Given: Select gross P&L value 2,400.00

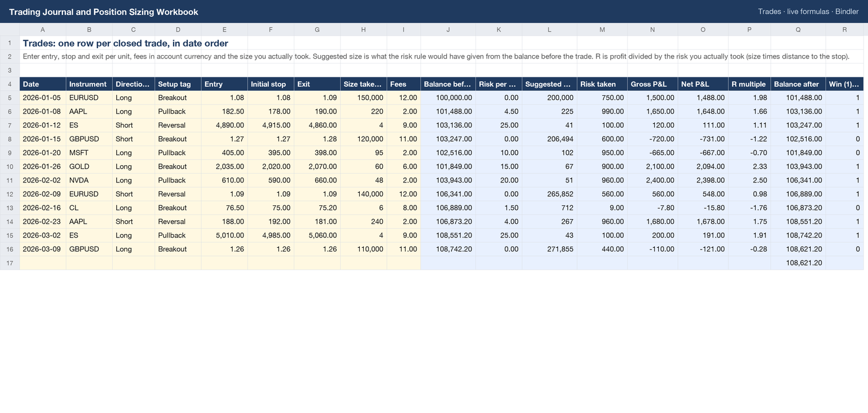Looking at the screenshot, I should coord(652,180).
